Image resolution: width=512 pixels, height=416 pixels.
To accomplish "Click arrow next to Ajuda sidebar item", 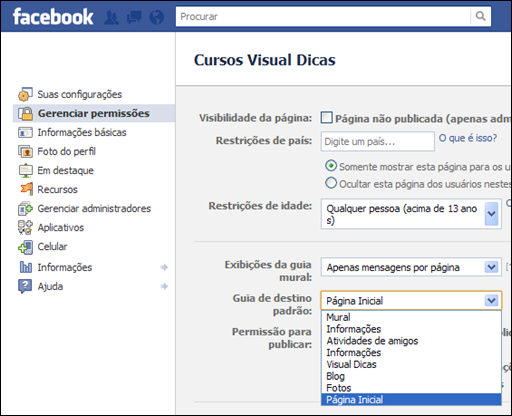I will 164,286.
